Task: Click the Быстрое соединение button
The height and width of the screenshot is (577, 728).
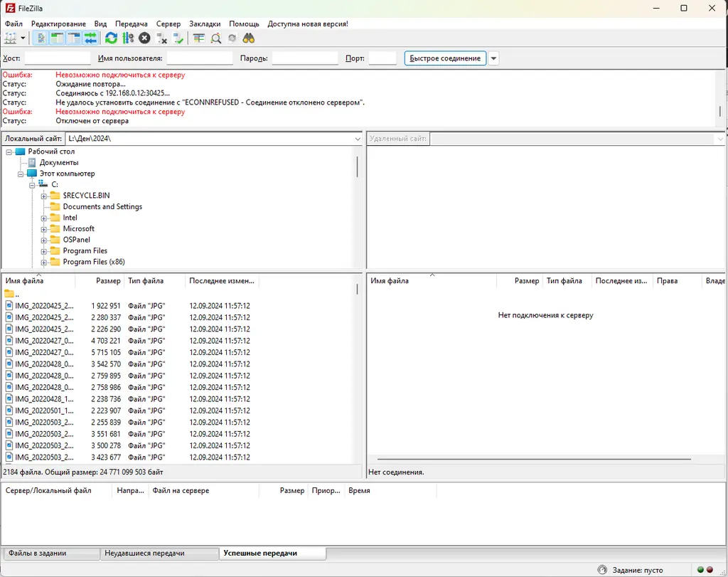Action: (445, 58)
